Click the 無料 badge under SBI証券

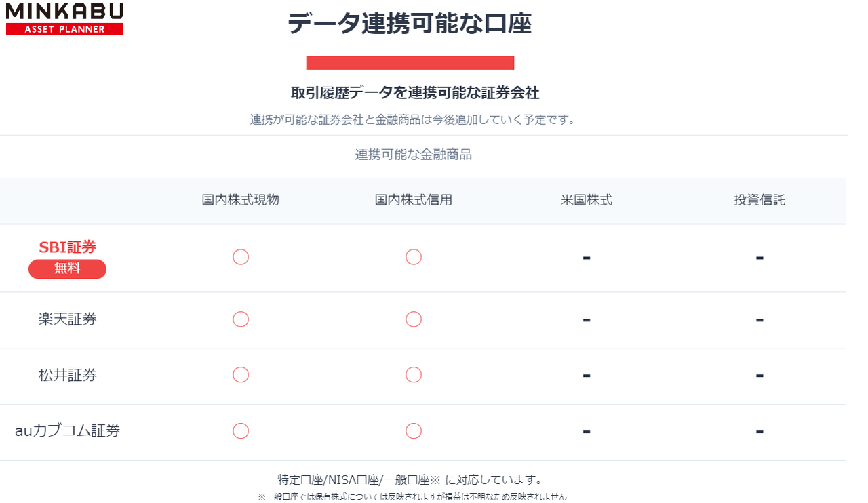tap(67, 269)
